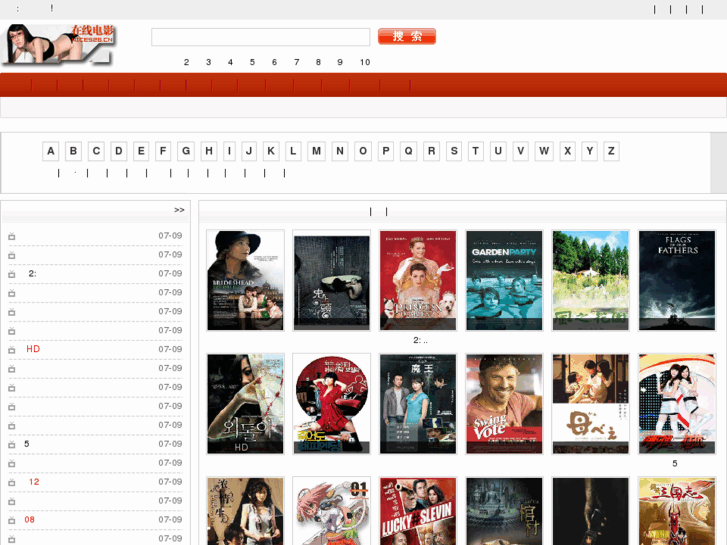Open the red HD list entry
The image size is (727, 545).
(33, 349)
